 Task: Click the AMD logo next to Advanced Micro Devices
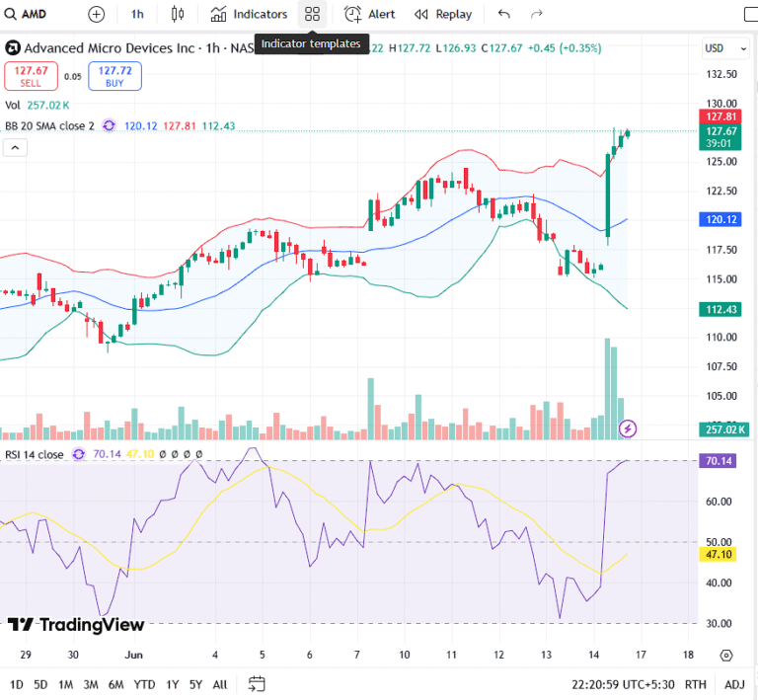[x=13, y=48]
